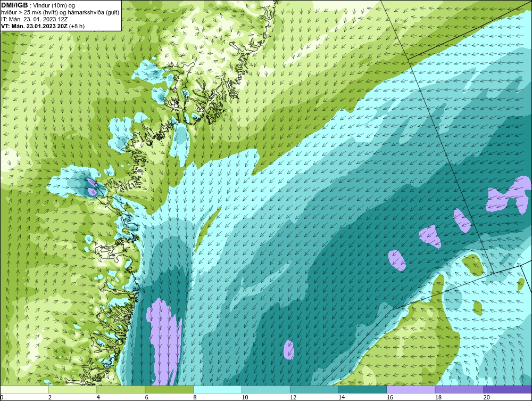Viewport: 532px width, 401px height.
Task: Click the 'DMI/IGB' title text
Action: pyautogui.click(x=14, y=5)
